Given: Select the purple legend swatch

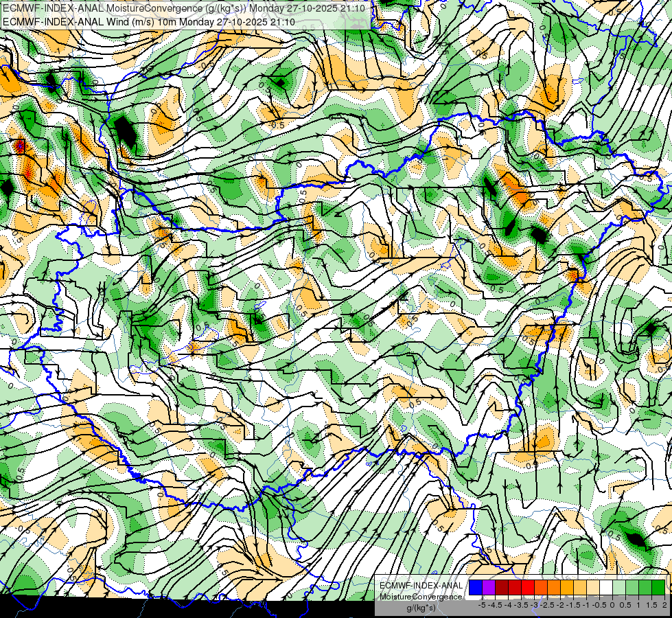Looking at the screenshot, I should point(489,587).
